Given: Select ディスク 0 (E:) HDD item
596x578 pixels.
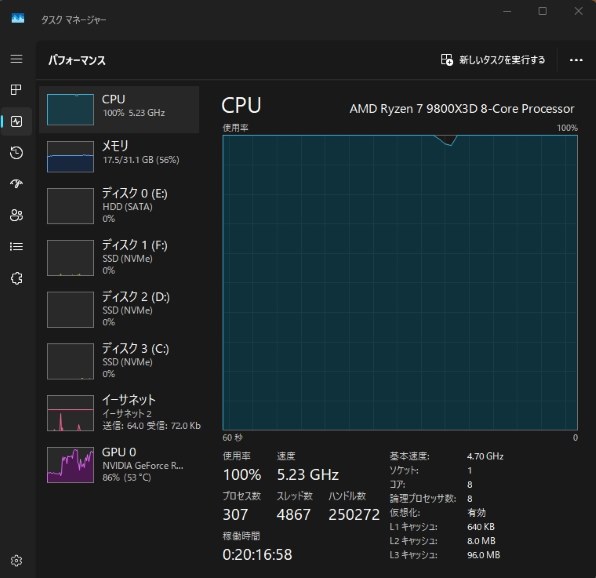Looking at the screenshot, I should (x=119, y=206).
